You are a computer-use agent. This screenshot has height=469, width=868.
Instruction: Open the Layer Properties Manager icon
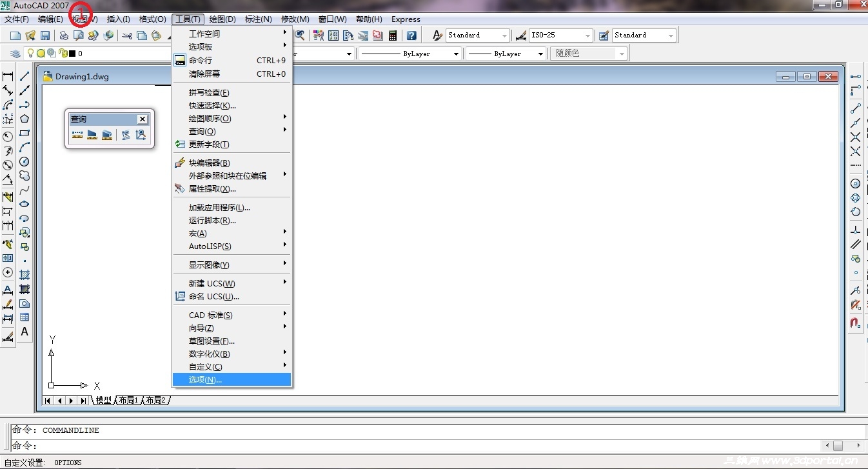(15, 54)
